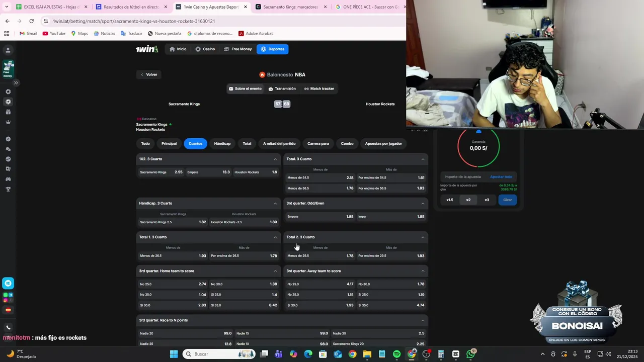The height and width of the screenshot is (362, 644).
Task: Pick Houston Rockets -2.5 handicap 1.89
Action: click(244, 222)
